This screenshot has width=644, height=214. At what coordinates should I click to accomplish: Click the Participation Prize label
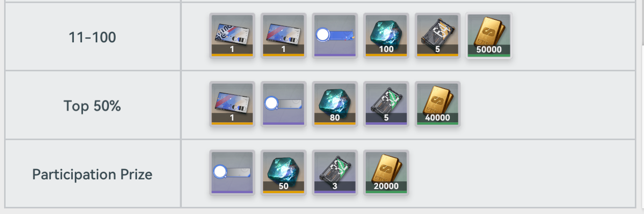(93, 174)
